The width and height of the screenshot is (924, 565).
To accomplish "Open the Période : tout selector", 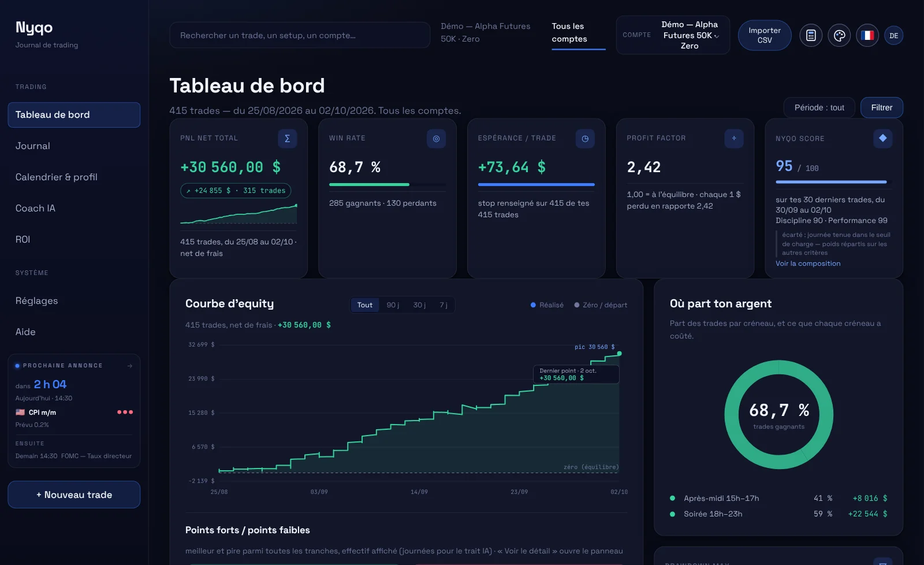I will [819, 107].
